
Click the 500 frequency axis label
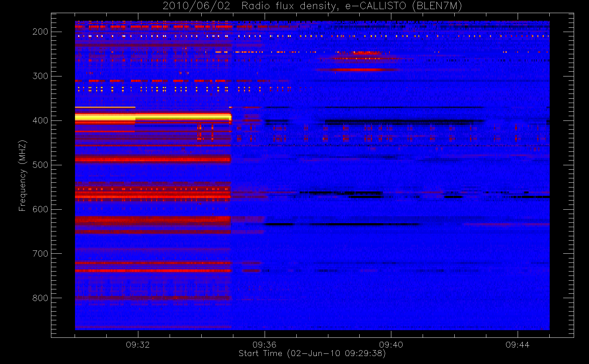(x=40, y=165)
